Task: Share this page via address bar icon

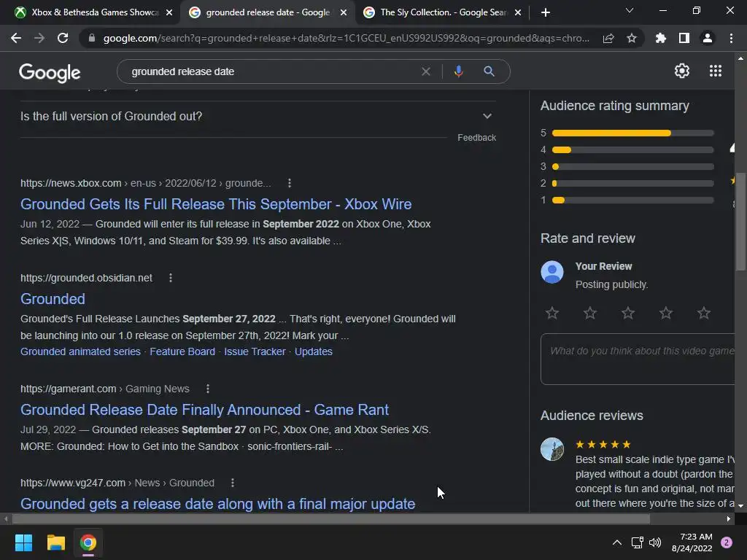Action: pyautogui.click(x=608, y=38)
